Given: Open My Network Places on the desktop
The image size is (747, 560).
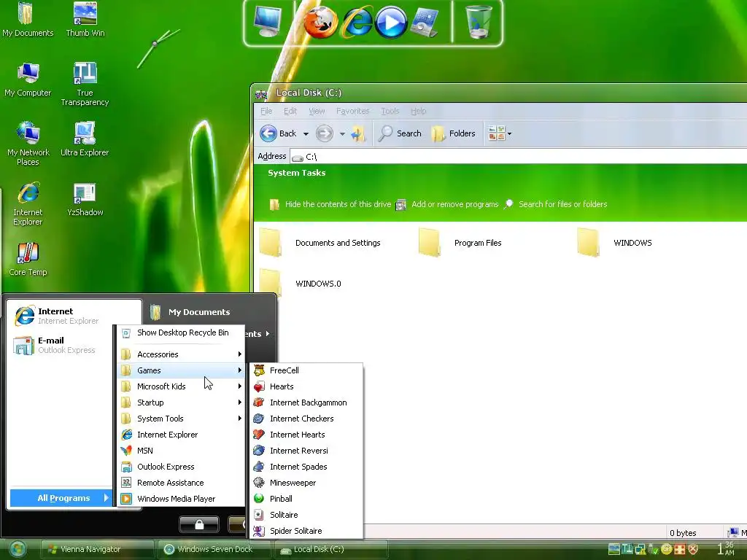Looking at the screenshot, I should coord(28,143).
